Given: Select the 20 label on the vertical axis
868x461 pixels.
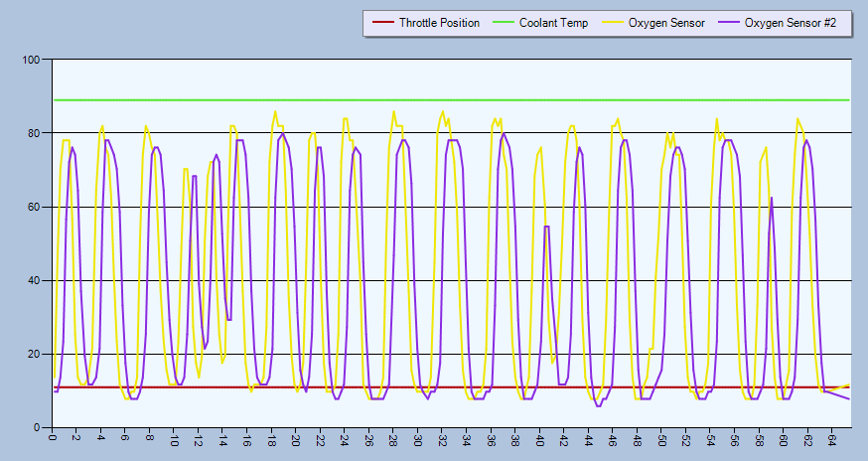Looking at the screenshot, I should click(32, 355).
